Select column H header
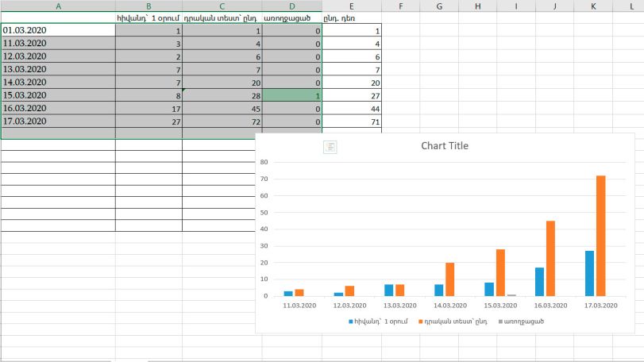This screenshot has height=362, width=644. tap(478, 6)
